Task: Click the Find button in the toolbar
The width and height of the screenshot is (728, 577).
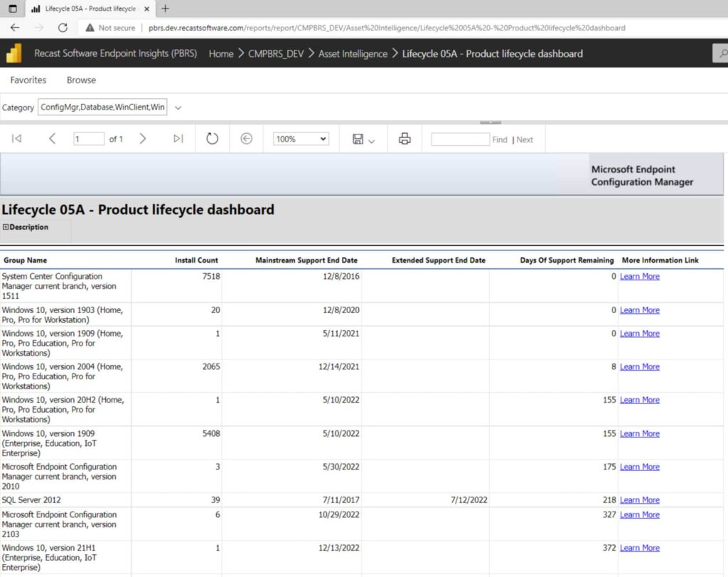Action: [x=500, y=139]
